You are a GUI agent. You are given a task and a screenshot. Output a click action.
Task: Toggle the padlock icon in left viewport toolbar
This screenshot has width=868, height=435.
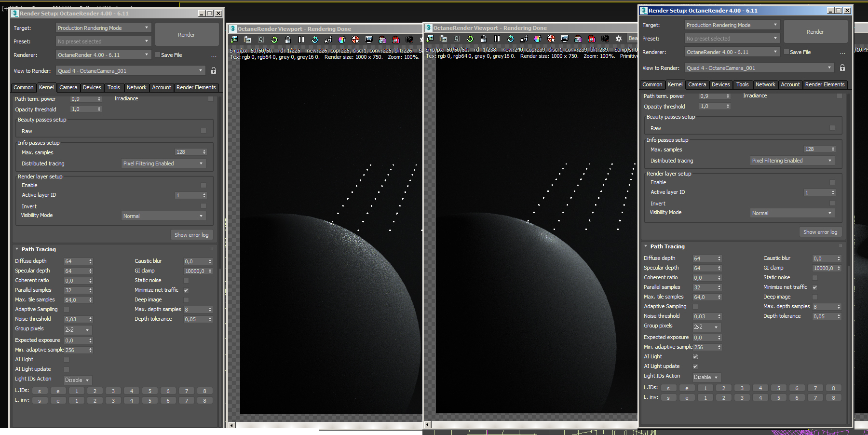tap(288, 40)
